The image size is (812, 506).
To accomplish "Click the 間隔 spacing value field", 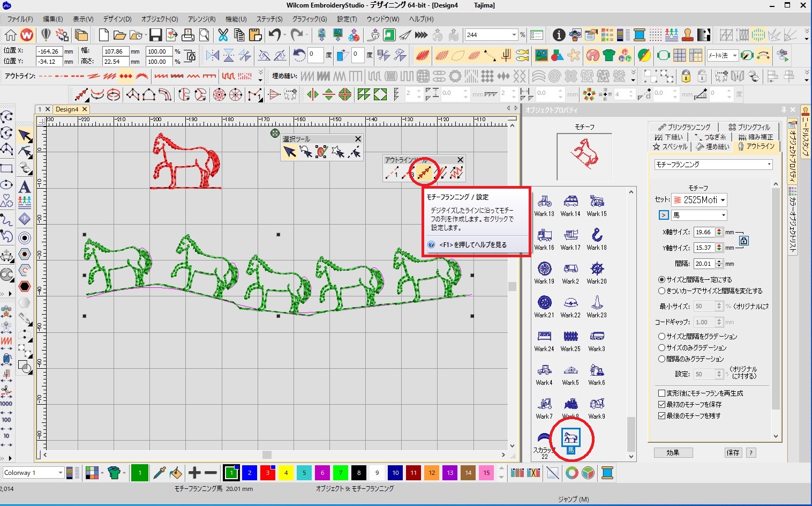I will coord(704,264).
